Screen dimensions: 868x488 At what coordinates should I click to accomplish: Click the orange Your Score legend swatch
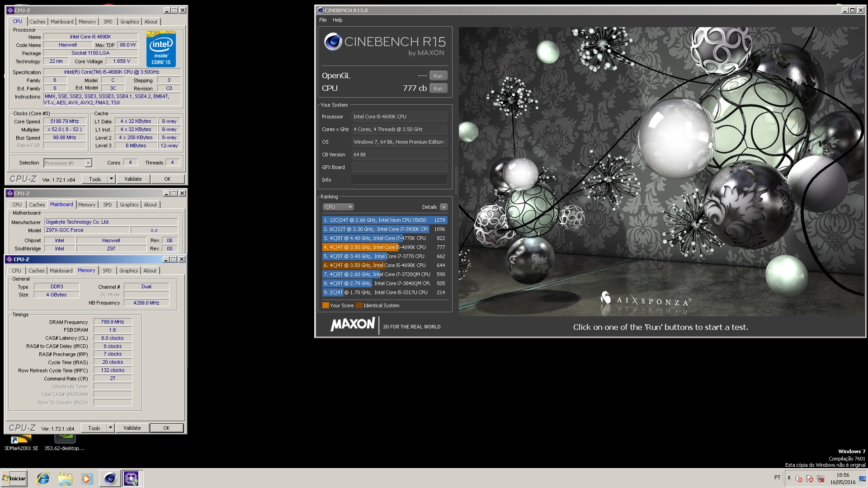point(325,305)
